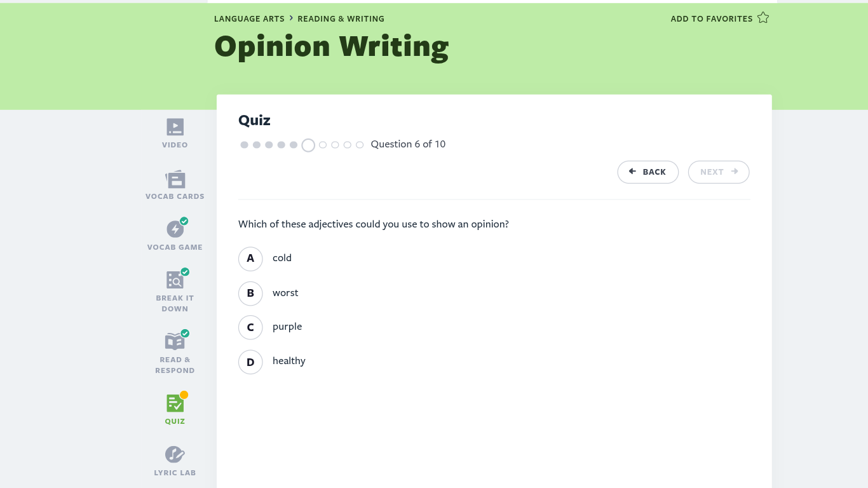Screen dimensions: 868x488
Task: Jump to first quiz progress dot
Action: click(x=244, y=145)
